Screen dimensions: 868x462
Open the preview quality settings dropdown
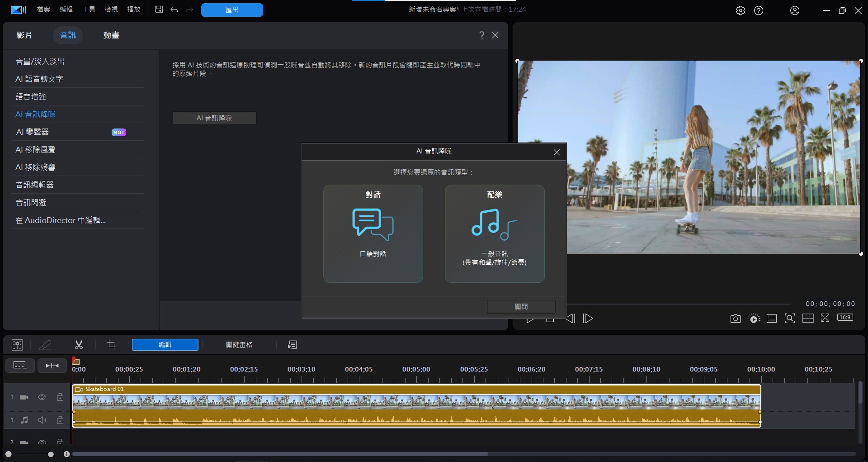(x=755, y=319)
